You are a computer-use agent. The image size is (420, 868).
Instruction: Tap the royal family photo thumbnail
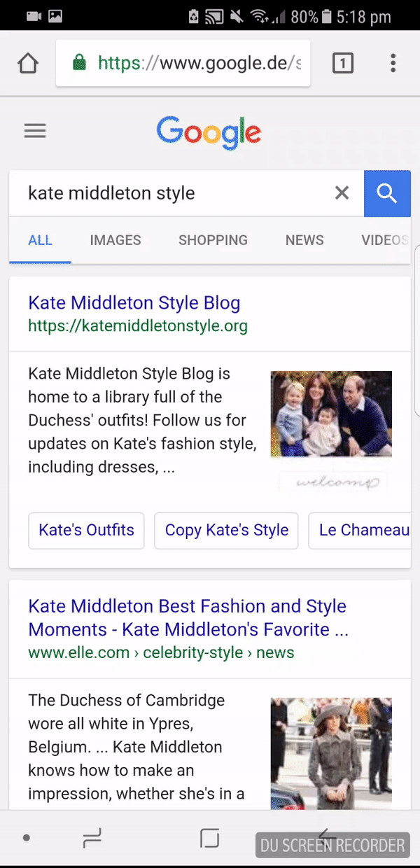331,414
